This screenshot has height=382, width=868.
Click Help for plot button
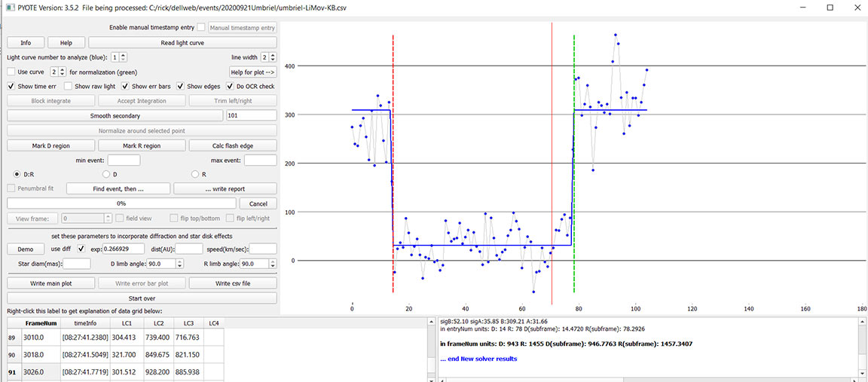tap(253, 72)
